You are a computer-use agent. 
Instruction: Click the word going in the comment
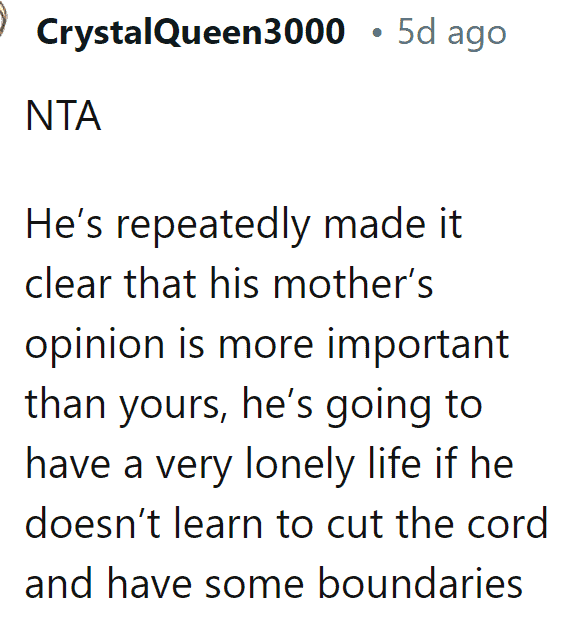[379, 405]
